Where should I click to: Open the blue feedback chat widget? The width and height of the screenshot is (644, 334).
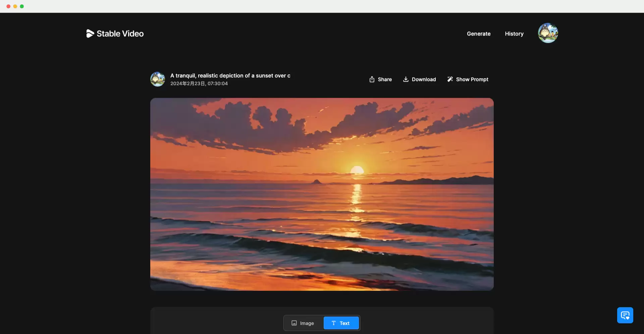pyautogui.click(x=625, y=315)
